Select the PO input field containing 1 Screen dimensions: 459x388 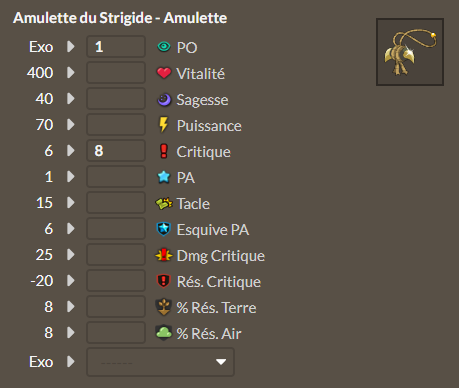coord(116,47)
